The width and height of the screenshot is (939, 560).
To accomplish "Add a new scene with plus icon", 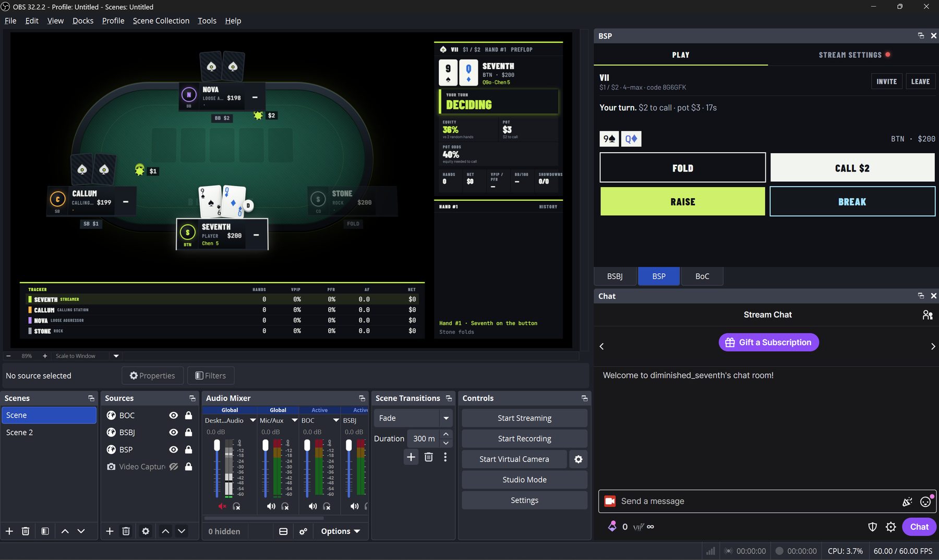I will (x=9, y=531).
